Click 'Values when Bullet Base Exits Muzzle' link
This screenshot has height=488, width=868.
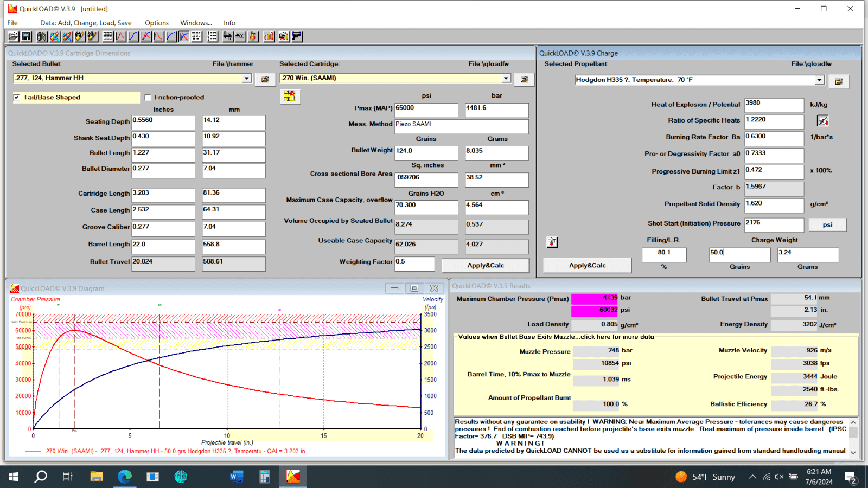tap(556, 337)
